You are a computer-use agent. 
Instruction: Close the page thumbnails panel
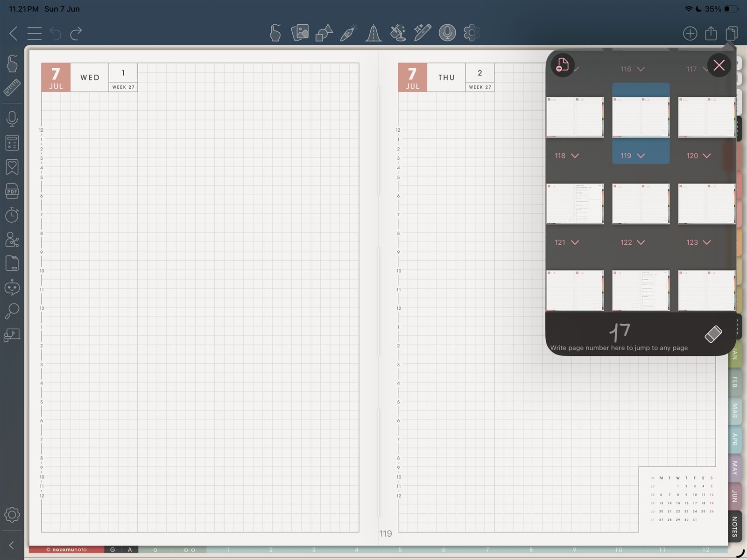point(719,65)
